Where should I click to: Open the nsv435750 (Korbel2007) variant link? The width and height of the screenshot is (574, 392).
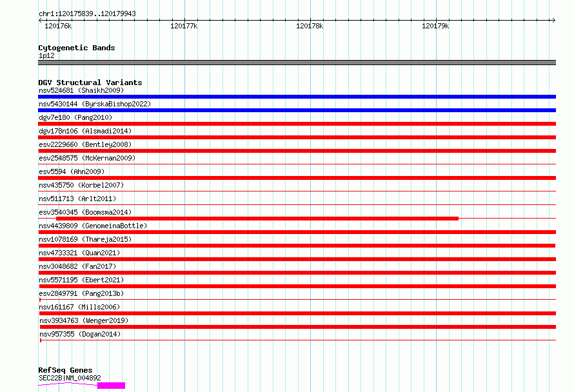[x=81, y=185]
